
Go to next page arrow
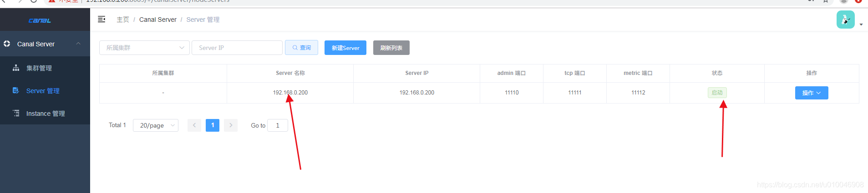pos(231,125)
